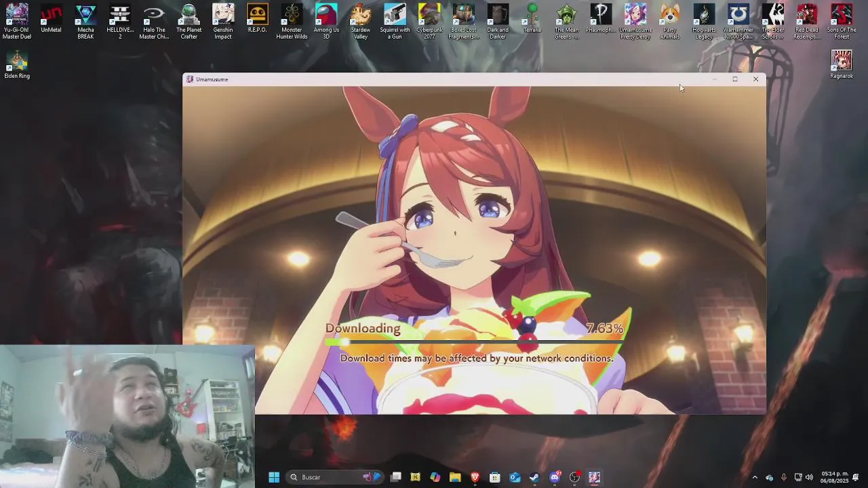Switch to OBS Studio on the taskbar
Viewport: 868px width, 488px height.
click(574, 477)
